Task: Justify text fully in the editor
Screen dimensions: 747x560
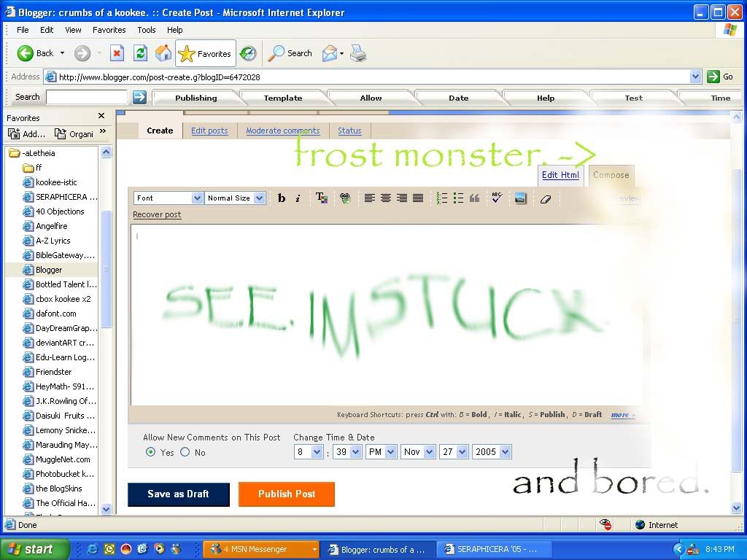Action: [x=418, y=198]
